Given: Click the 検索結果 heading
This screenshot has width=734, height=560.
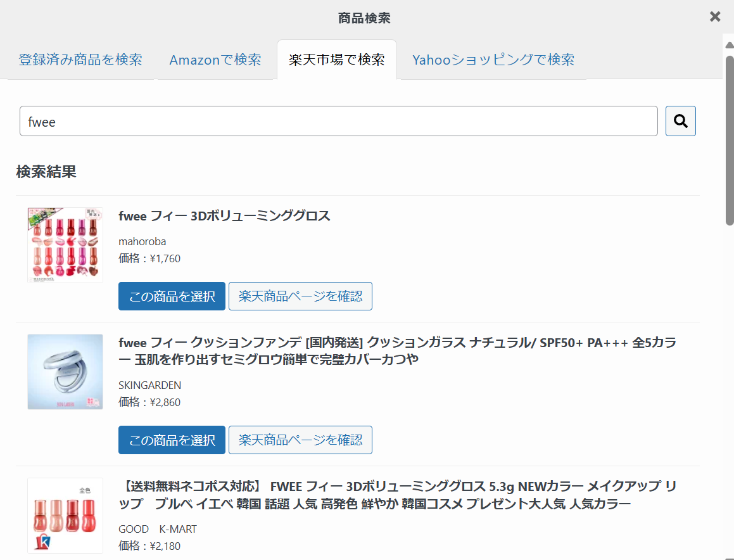Looking at the screenshot, I should (x=46, y=172).
